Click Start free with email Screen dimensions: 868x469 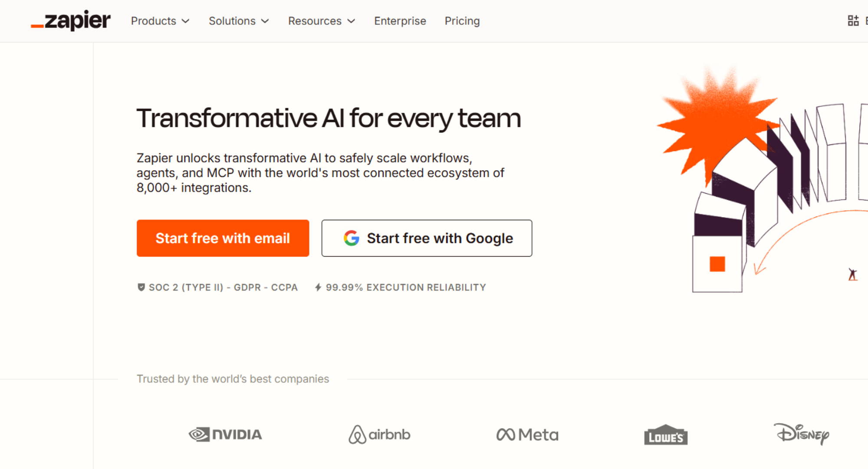pyautogui.click(x=223, y=238)
